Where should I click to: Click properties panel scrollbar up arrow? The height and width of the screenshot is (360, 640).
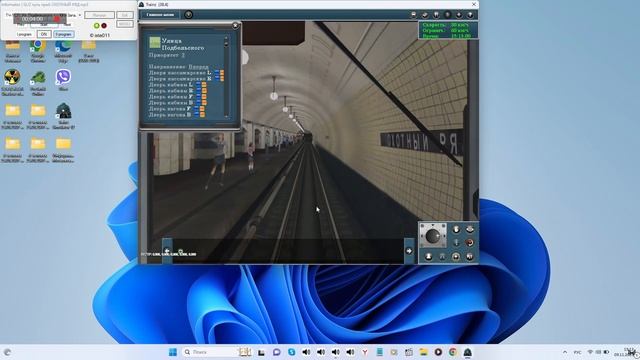coord(227,38)
